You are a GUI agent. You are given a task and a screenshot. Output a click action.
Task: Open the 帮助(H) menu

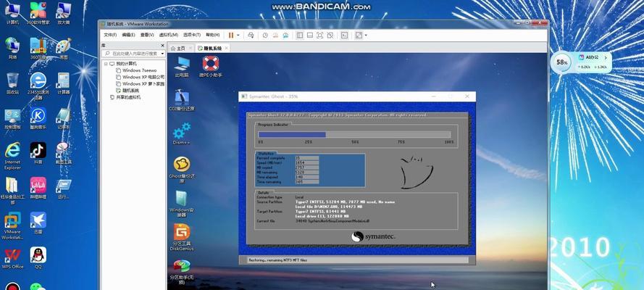coord(212,36)
